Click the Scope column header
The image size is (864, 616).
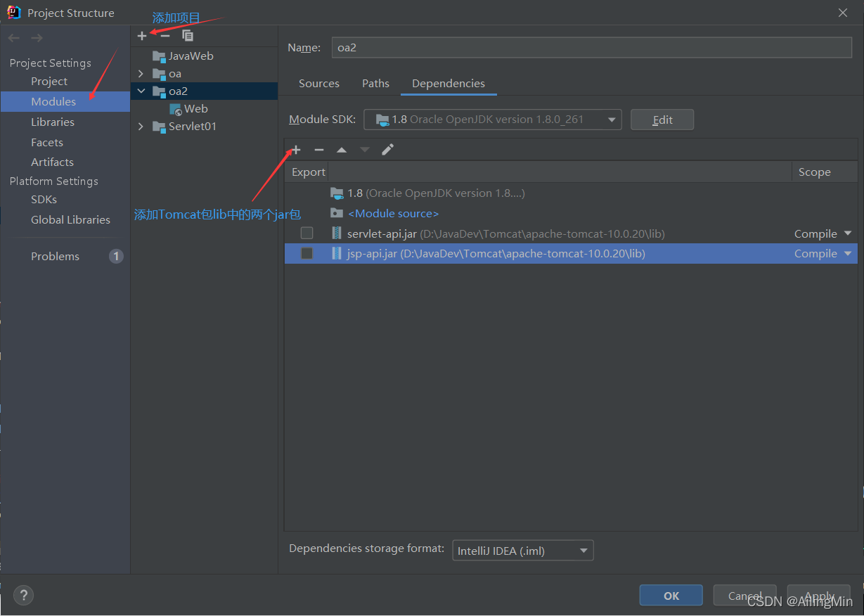815,172
